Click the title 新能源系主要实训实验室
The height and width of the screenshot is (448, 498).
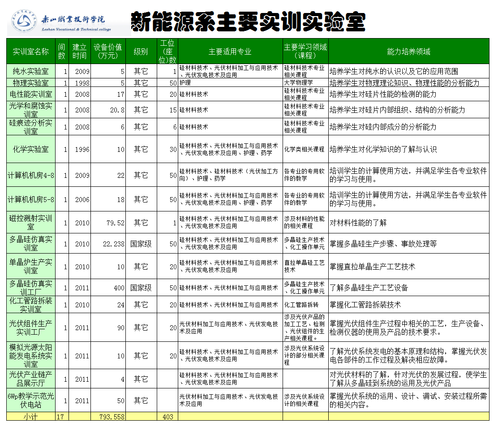(x=248, y=21)
